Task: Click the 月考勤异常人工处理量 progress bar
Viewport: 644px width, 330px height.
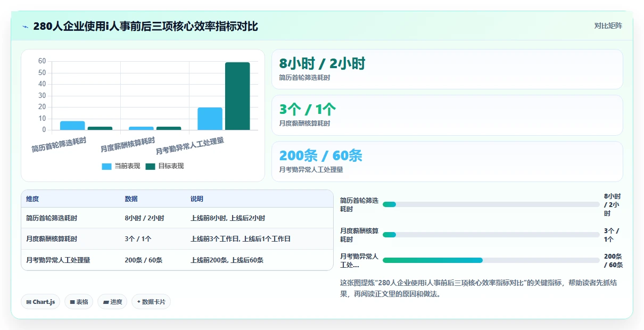Action: click(x=491, y=260)
